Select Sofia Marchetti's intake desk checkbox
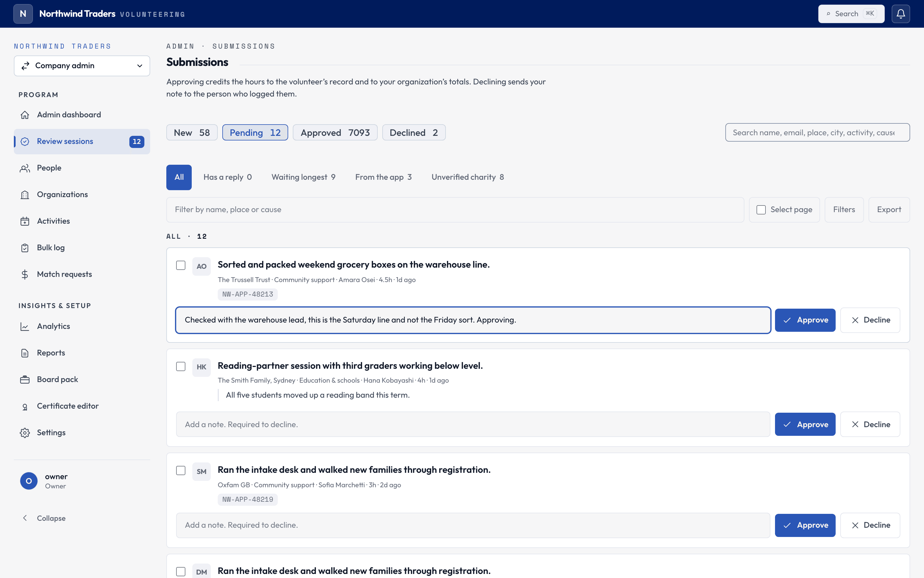The width and height of the screenshot is (924, 578). pos(180,470)
